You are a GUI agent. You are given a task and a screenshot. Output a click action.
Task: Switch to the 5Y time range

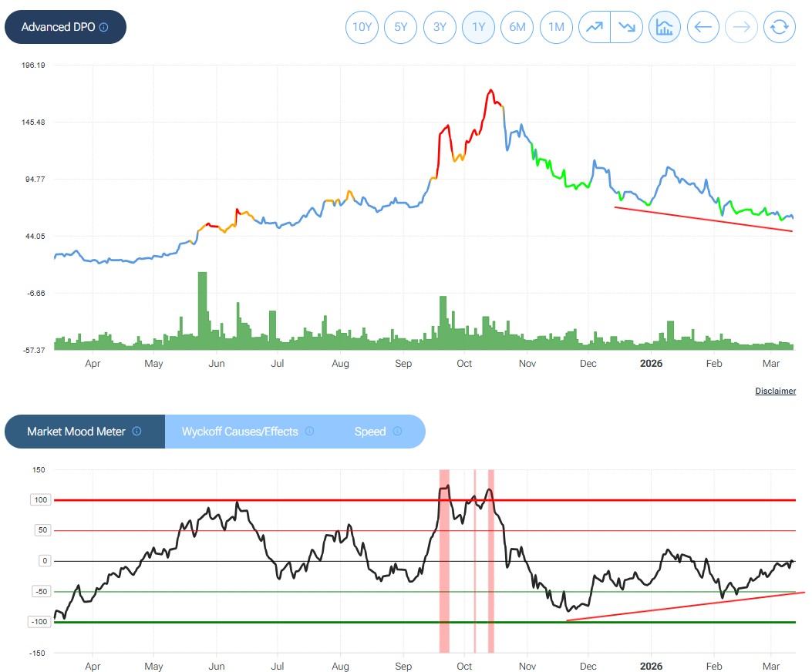pos(400,27)
